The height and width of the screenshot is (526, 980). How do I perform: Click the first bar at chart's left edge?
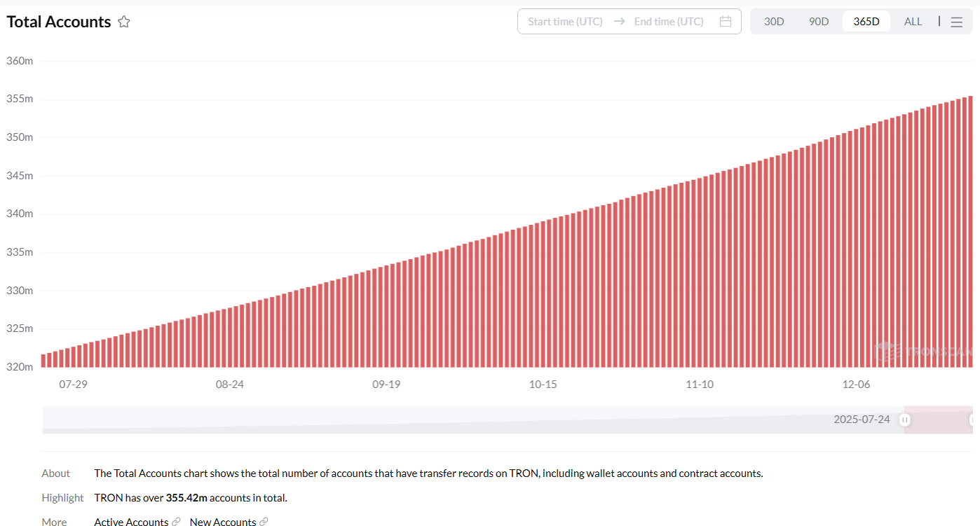pyautogui.click(x=43, y=360)
